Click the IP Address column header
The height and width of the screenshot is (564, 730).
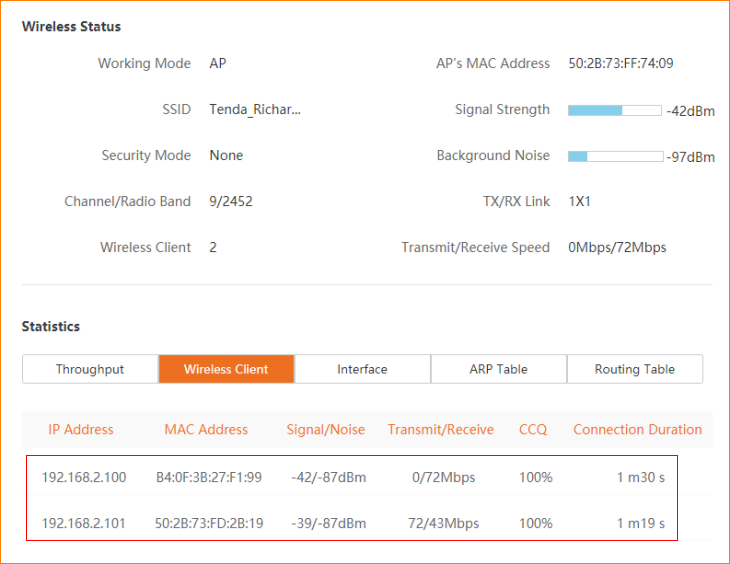(x=81, y=429)
